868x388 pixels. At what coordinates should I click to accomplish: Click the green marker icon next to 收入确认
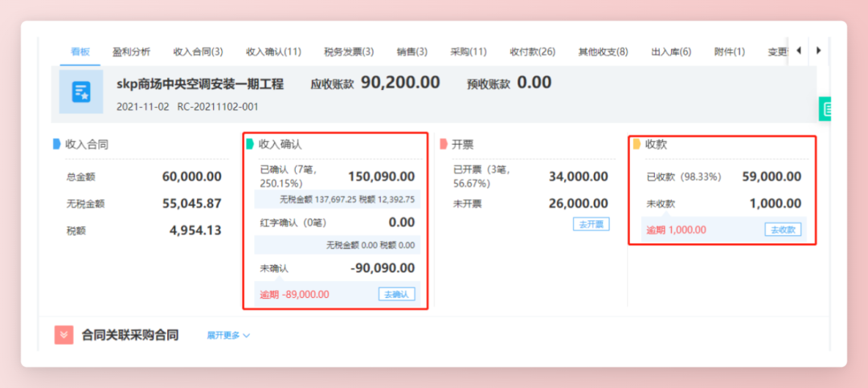click(250, 145)
